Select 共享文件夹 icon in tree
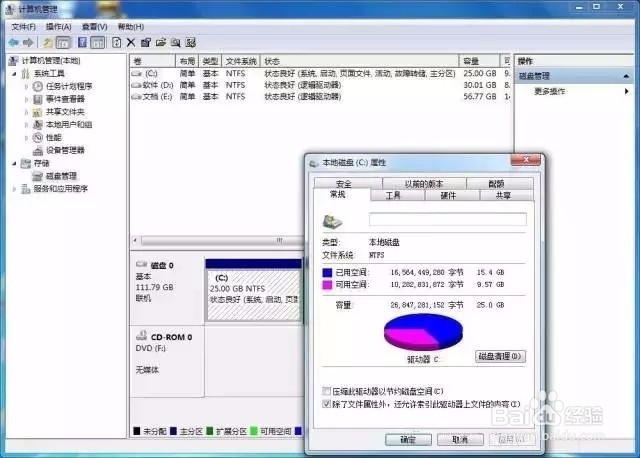 pyautogui.click(x=38, y=112)
